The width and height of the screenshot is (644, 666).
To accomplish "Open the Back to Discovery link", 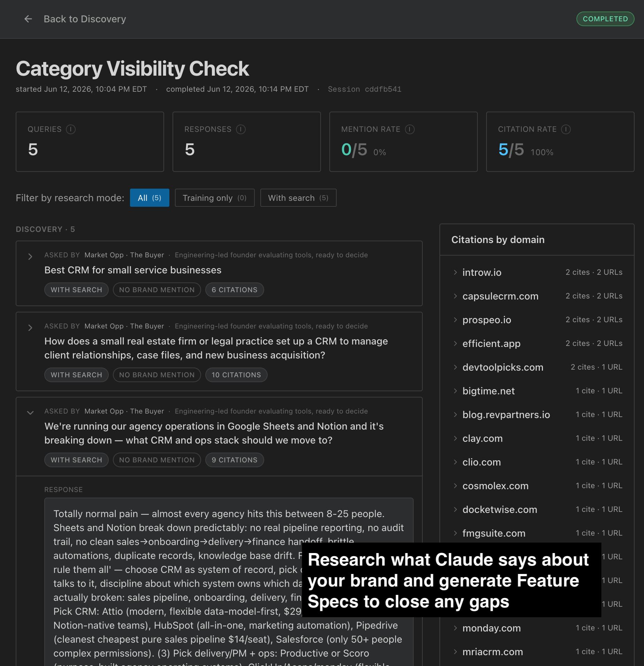I will 85,19.
